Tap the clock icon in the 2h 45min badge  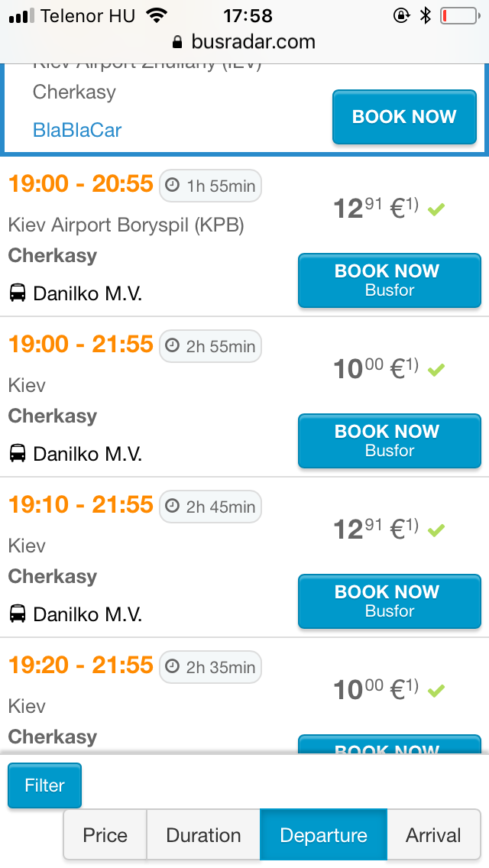click(173, 507)
